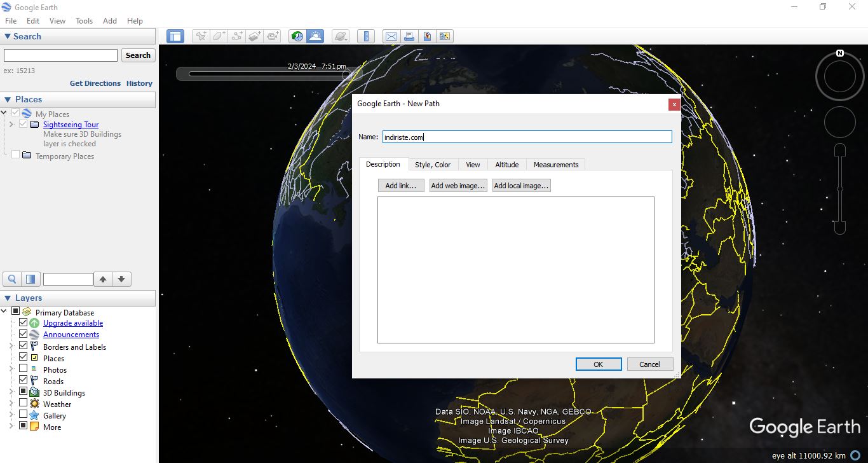Switch to the Style, Color tab
The width and height of the screenshot is (868, 463).
(x=433, y=165)
